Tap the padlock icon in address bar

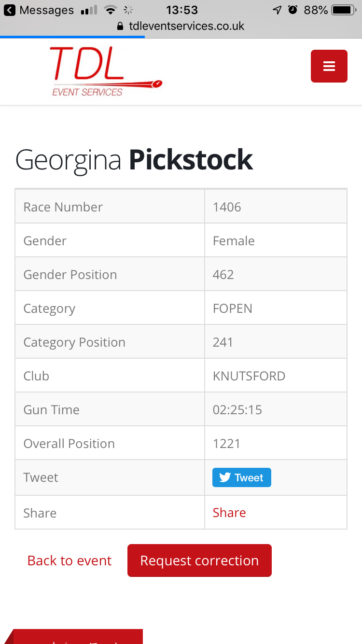[x=121, y=26]
